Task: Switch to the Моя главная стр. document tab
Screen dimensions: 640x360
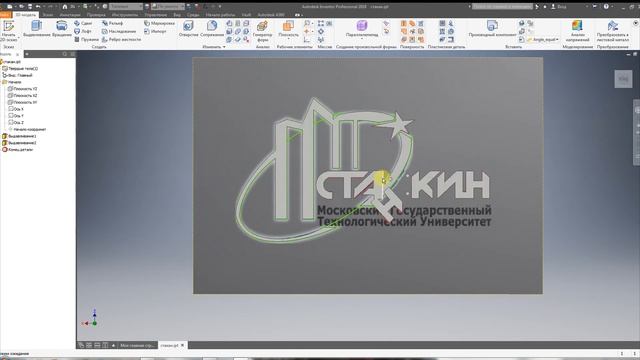Action: [x=137, y=345]
